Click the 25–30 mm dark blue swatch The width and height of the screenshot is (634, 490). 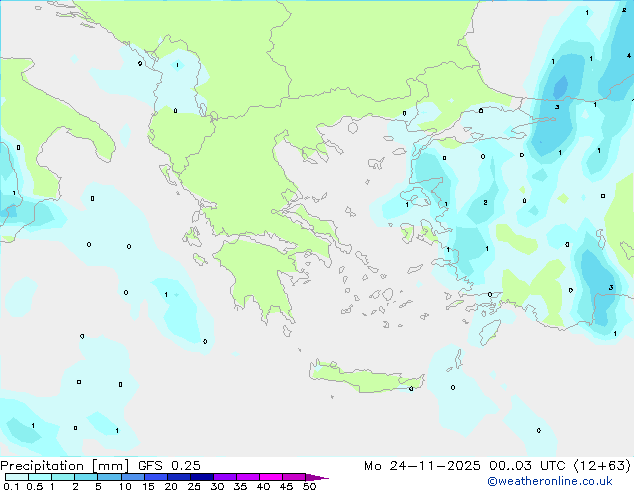tap(201, 477)
